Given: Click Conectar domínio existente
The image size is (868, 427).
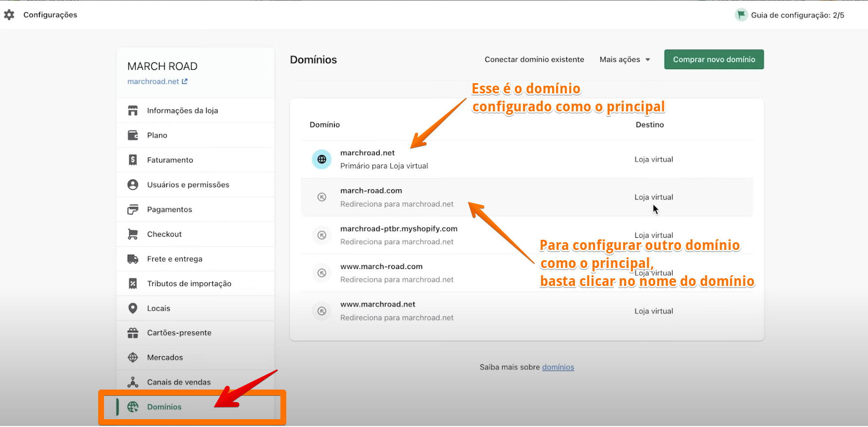Looking at the screenshot, I should (534, 59).
